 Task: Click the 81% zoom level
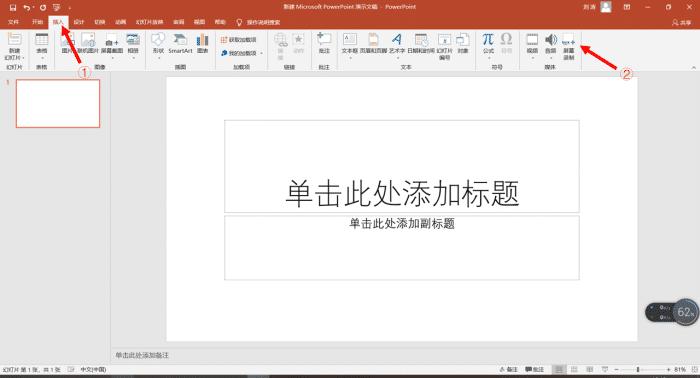click(x=680, y=370)
